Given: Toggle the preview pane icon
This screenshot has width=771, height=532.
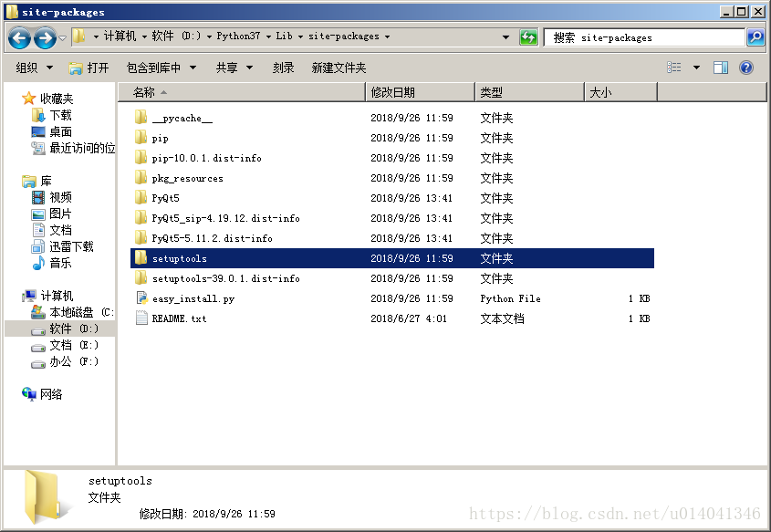Looking at the screenshot, I should pyautogui.click(x=721, y=68).
